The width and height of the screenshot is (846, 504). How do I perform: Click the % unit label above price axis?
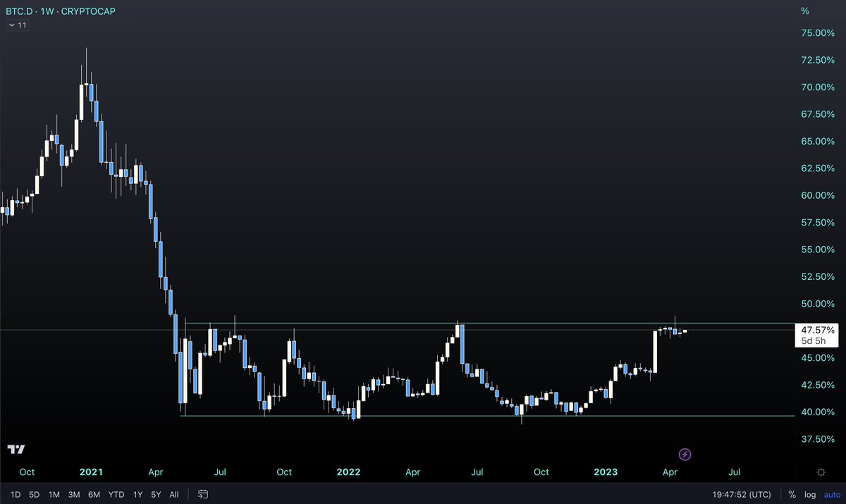(x=804, y=11)
